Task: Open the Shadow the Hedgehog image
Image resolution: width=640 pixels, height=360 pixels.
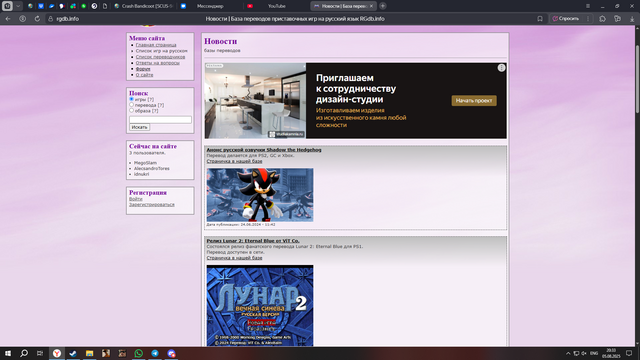Action: 260,195
